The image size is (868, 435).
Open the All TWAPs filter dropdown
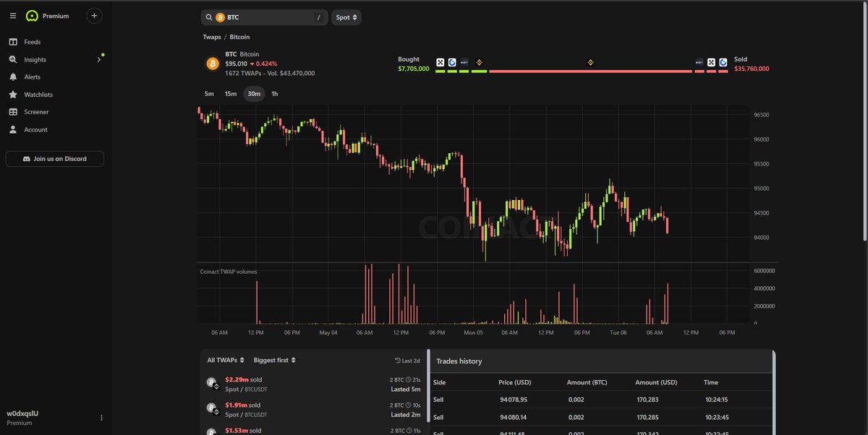coord(226,360)
